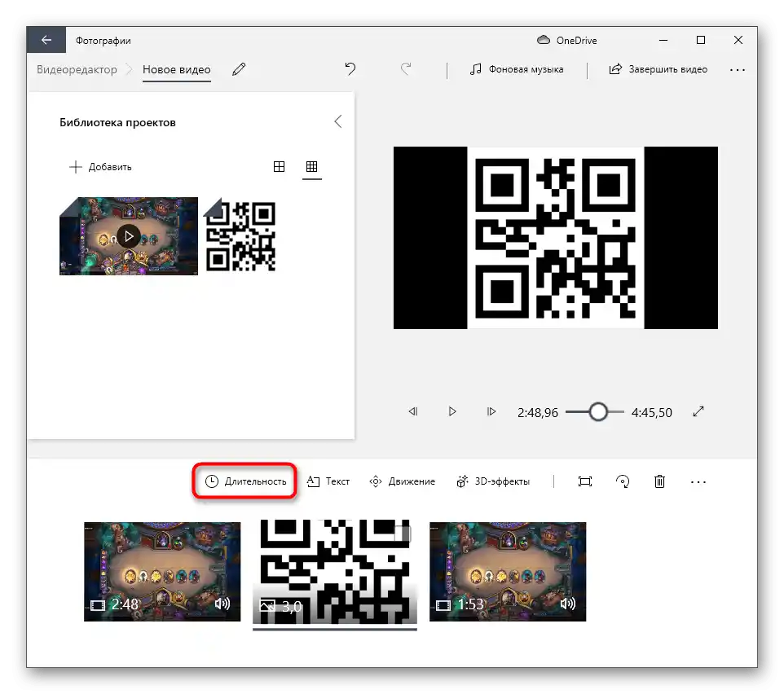The width and height of the screenshot is (784, 694).
Task: Open the Движение motion tool
Action: click(402, 481)
